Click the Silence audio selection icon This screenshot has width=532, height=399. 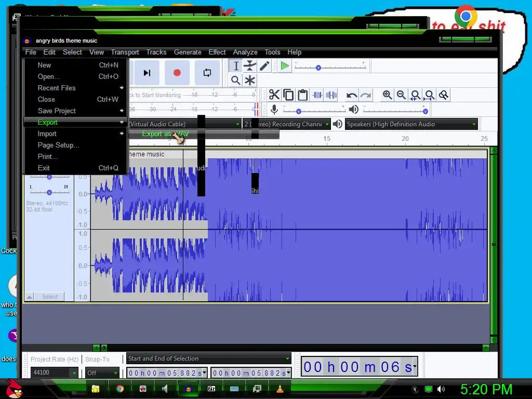pos(331,95)
